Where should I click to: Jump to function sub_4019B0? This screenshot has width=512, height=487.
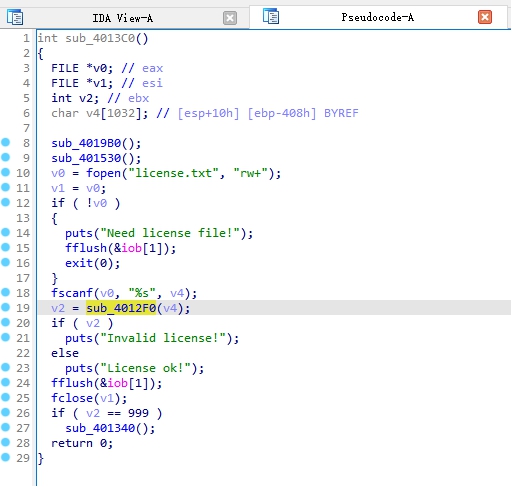click(x=86, y=143)
